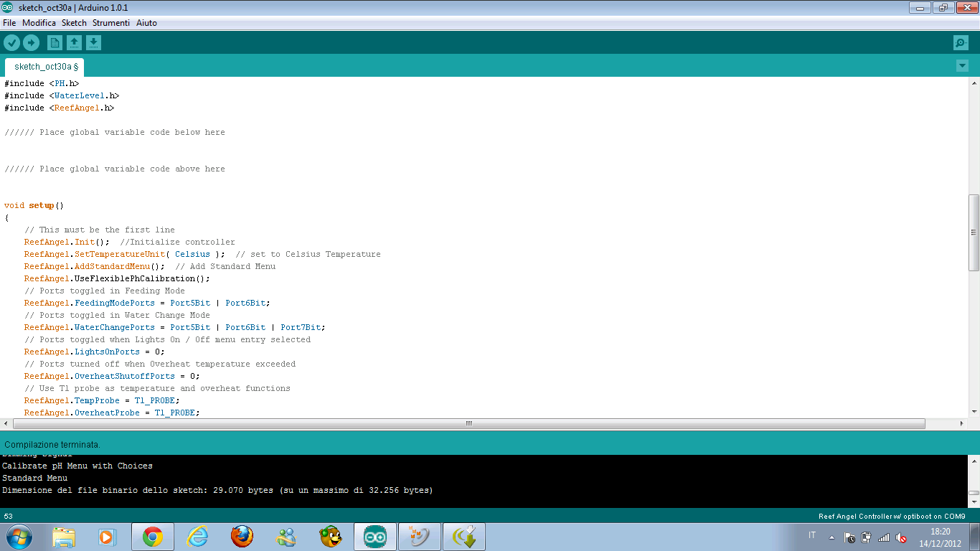Click the muted volume tray icon
Screen dimensions: 980x551
902,537
